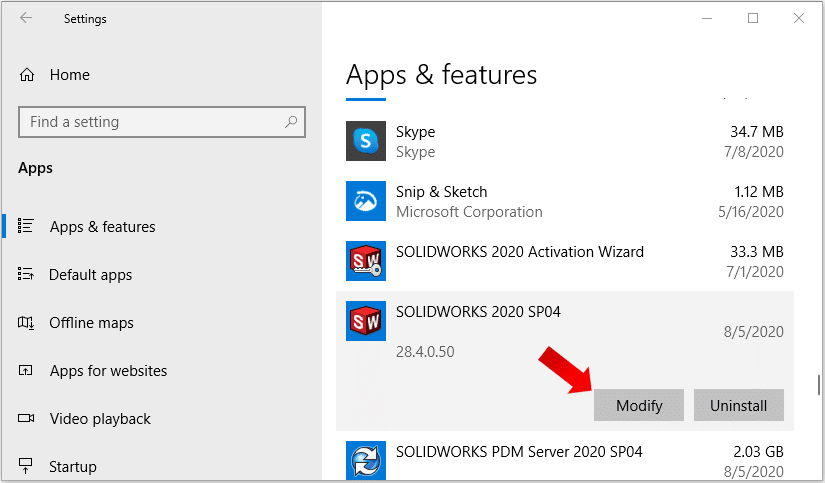The image size is (825, 483).
Task: Maximize the Settings window
Action: tap(753, 18)
